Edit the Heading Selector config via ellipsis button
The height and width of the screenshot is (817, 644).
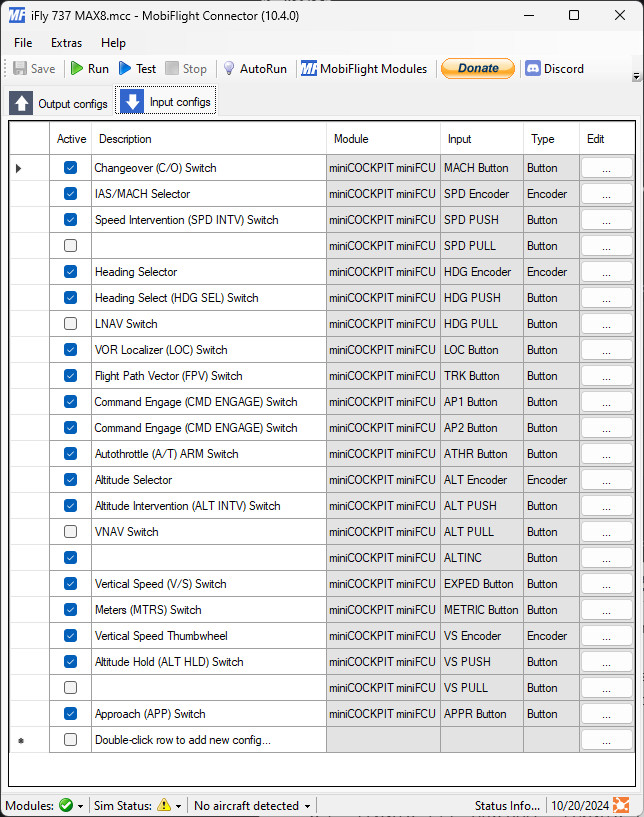point(606,272)
